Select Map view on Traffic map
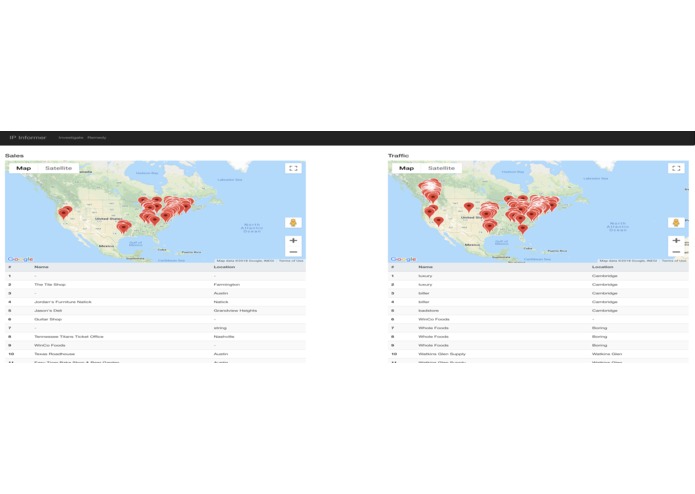The height and width of the screenshot is (494, 695). (x=406, y=168)
